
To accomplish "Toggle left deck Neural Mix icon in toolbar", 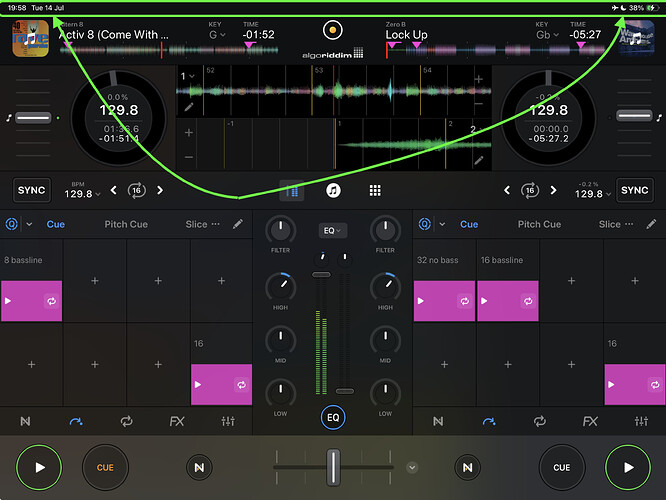I will click(x=25, y=421).
